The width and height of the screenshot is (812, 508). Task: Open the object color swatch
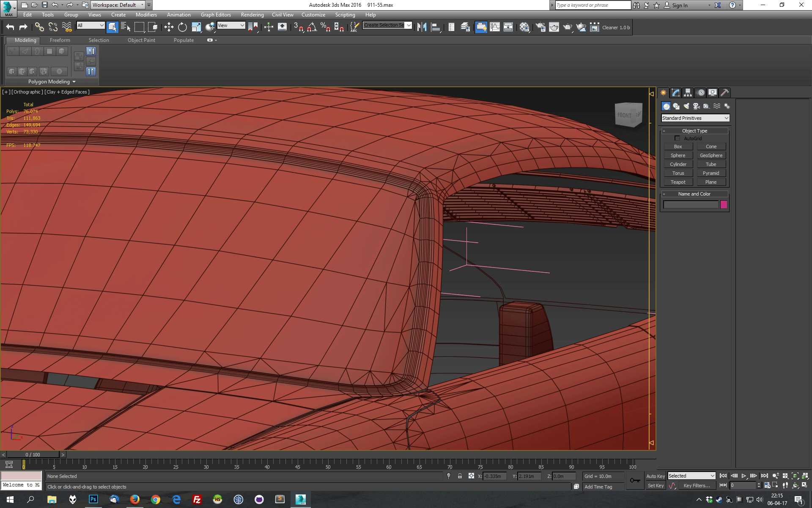click(724, 205)
